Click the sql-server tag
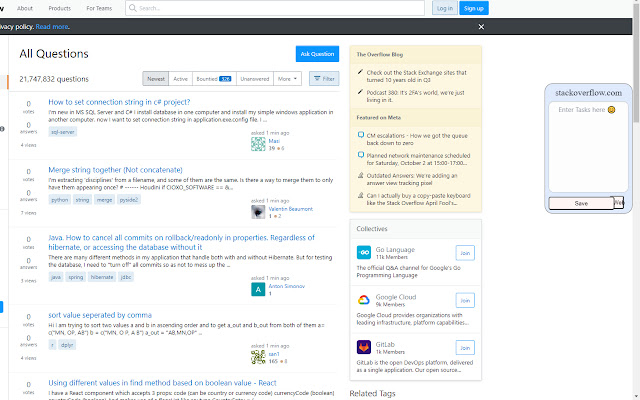 click(63, 132)
